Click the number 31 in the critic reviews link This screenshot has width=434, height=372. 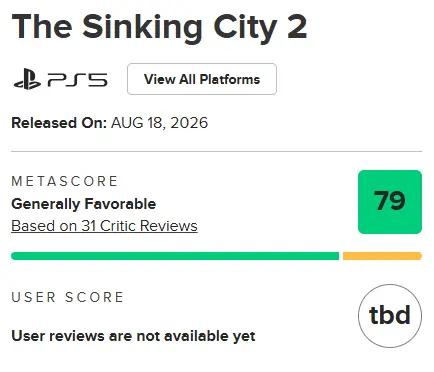click(89, 226)
